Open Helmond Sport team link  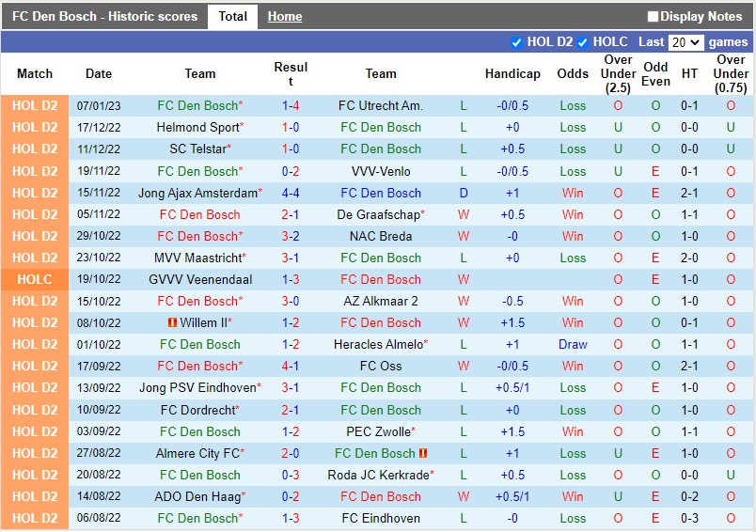pyautogui.click(x=198, y=127)
